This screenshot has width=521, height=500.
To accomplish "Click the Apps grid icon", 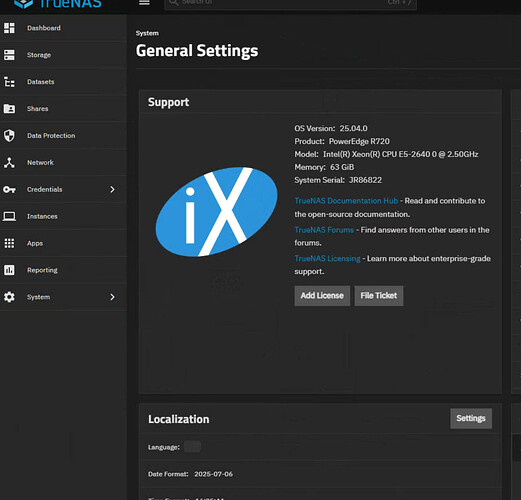I will [x=9, y=243].
